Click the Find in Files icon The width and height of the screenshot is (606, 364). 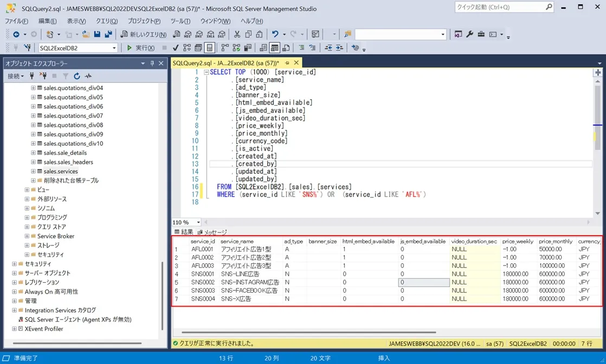347,34
